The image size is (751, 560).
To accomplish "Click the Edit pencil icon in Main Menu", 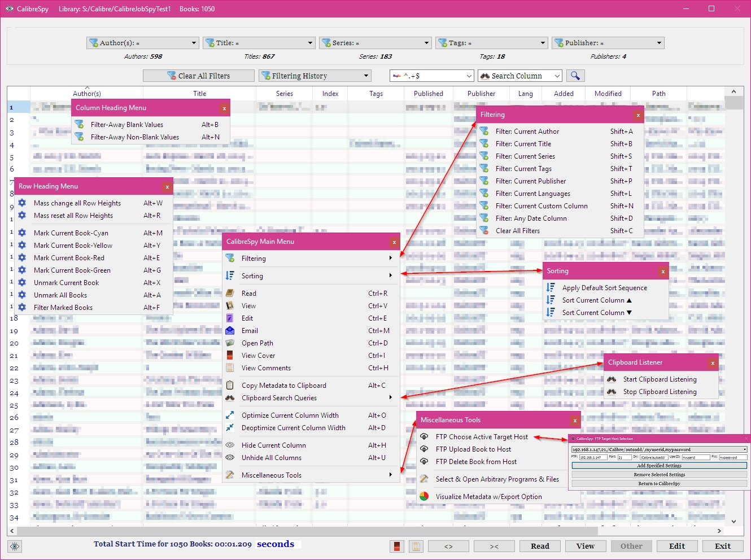I will [230, 318].
